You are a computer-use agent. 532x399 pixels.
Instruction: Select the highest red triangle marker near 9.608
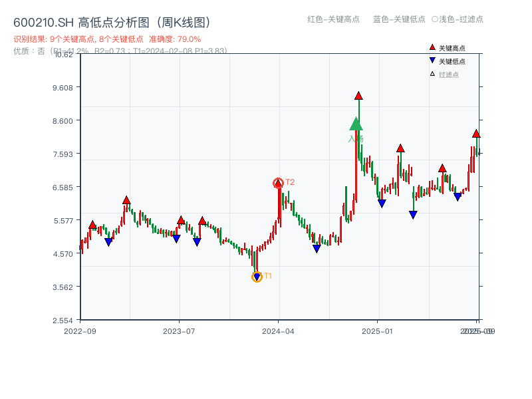[358, 96]
